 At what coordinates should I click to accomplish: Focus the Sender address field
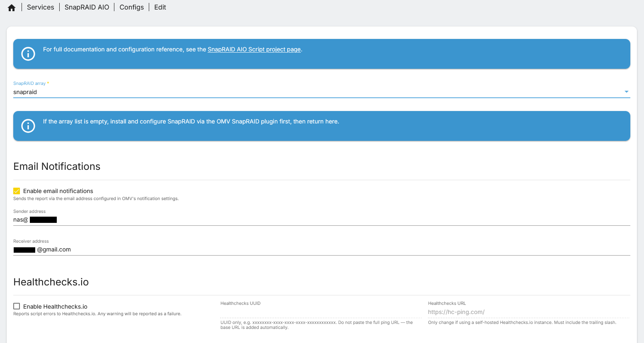click(x=322, y=220)
